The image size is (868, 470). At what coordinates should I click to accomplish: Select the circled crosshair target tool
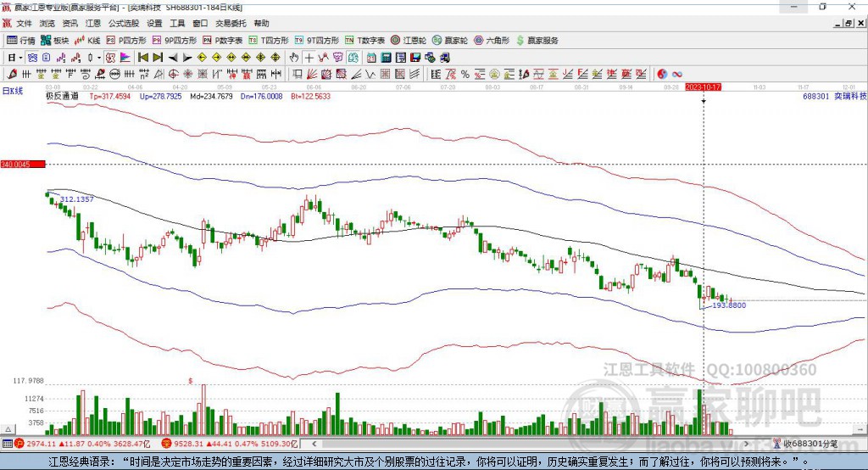click(x=173, y=74)
